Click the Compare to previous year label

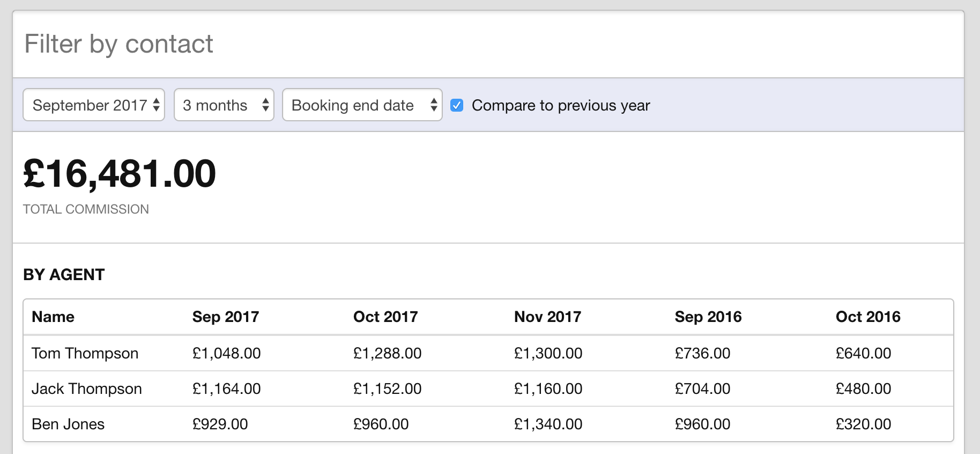[561, 105]
